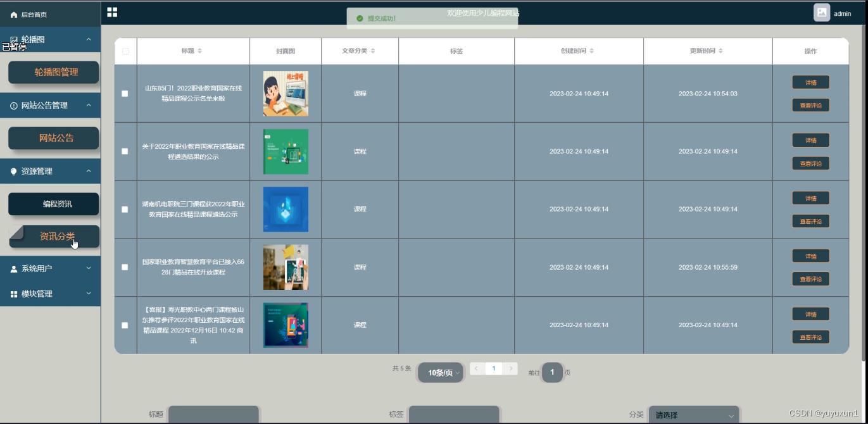Check the row for 国家职业教育智慧教育平台 article
The width and height of the screenshot is (868, 424).
[x=125, y=267]
